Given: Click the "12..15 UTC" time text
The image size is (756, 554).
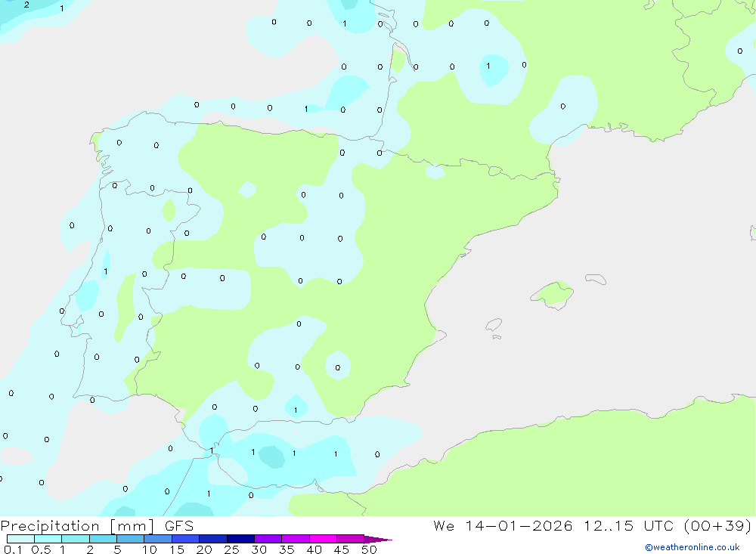Looking at the screenshot, I should point(628,525).
